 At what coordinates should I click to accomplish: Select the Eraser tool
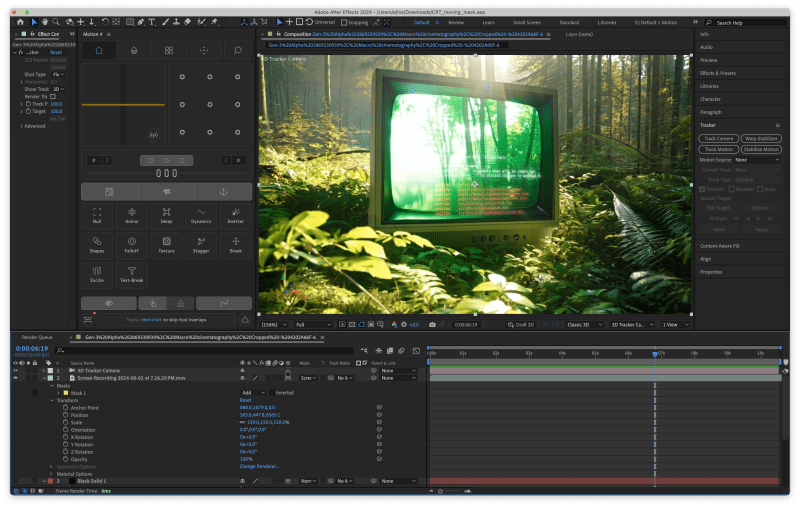187,22
